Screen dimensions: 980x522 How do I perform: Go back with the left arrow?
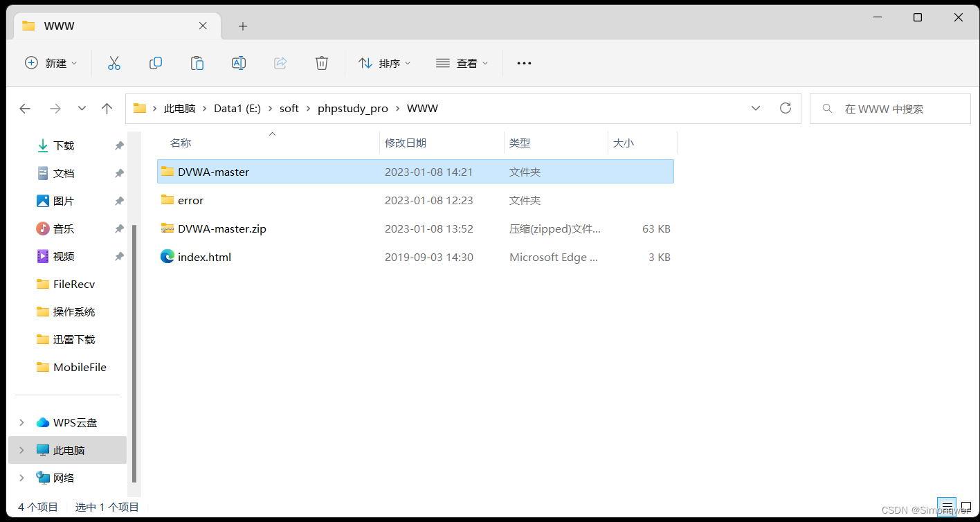tap(25, 109)
